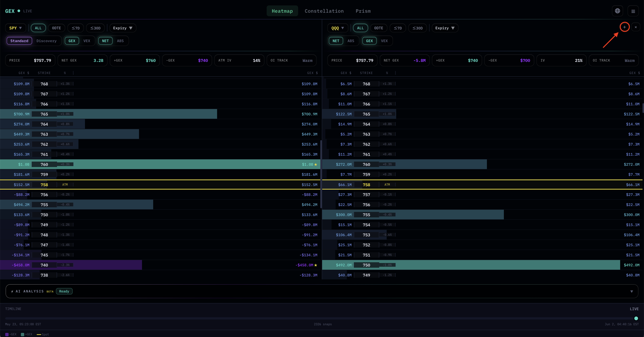
Task: Select NET view in SPY panel
Action: tap(105, 41)
